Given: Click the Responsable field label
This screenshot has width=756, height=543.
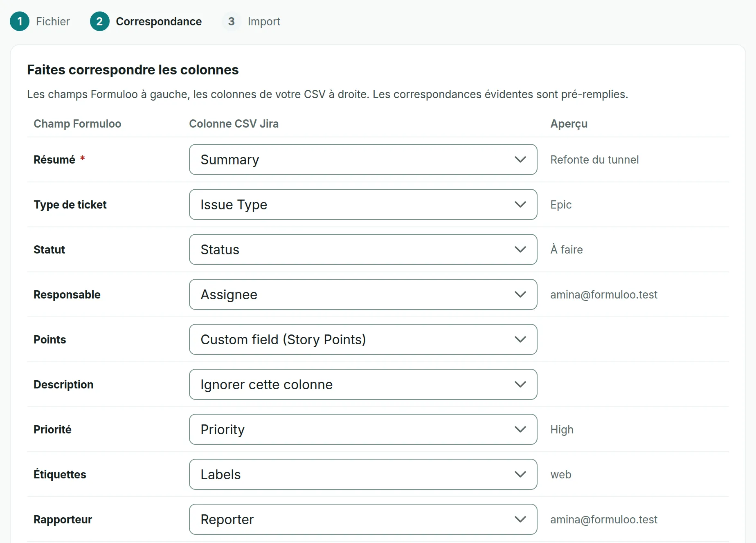Looking at the screenshot, I should (x=67, y=294).
